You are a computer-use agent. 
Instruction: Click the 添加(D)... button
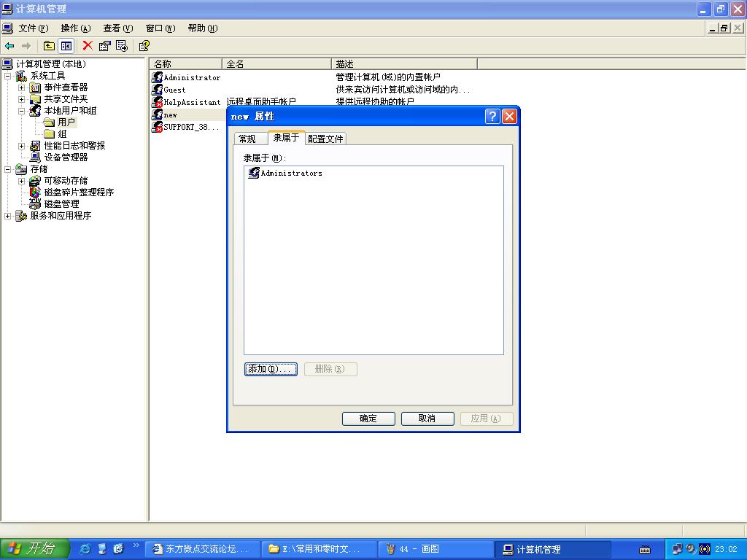point(271,369)
